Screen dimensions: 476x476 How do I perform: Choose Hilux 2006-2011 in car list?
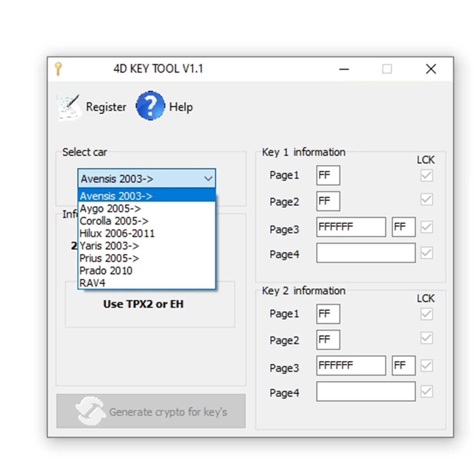coord(147,233)
